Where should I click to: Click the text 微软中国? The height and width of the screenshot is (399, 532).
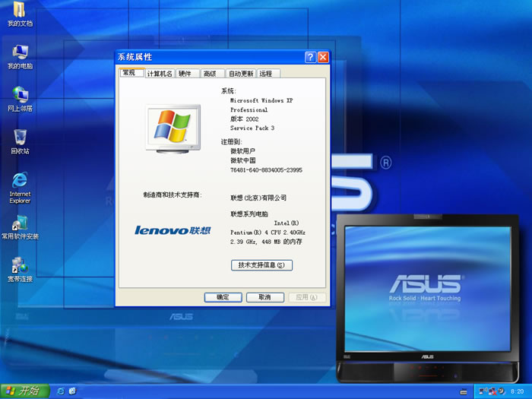coord(243,160)
